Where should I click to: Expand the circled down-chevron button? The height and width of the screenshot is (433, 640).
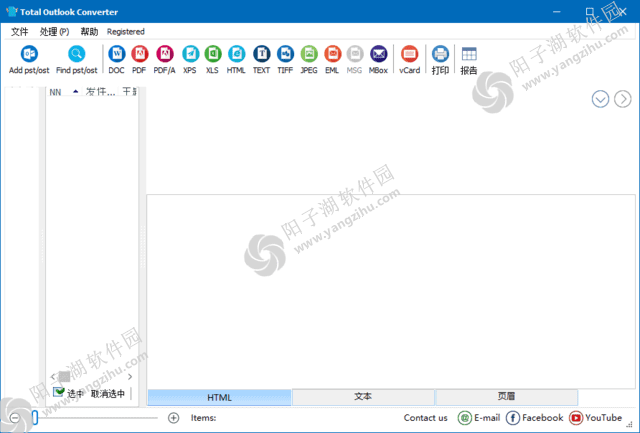[x=600, y=99]
